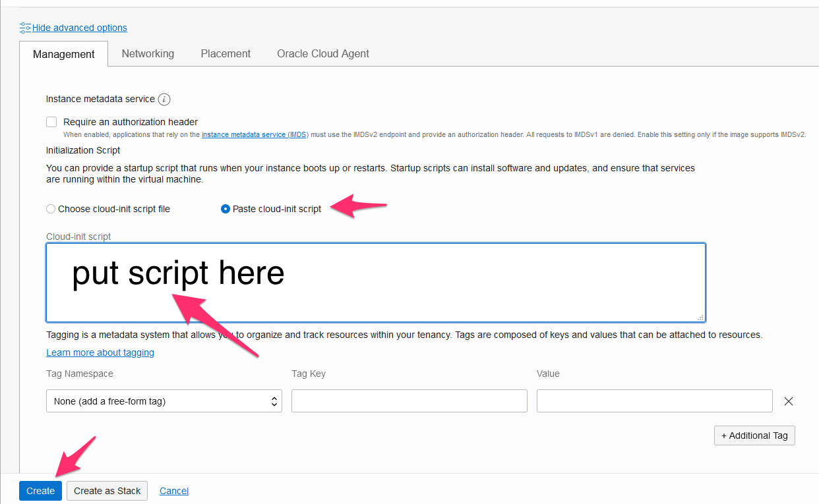This screenshot has height=504, width=819.
Task: Open the instance metadata service (IMDS) link
Action: [x=255, y=134]
